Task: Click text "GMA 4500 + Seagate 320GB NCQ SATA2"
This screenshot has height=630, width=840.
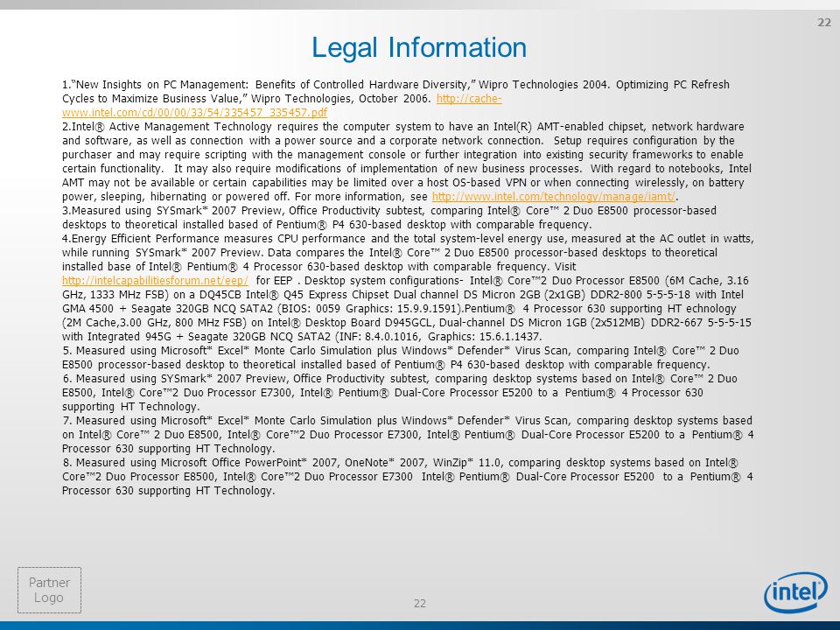Action: coord(168,309)
